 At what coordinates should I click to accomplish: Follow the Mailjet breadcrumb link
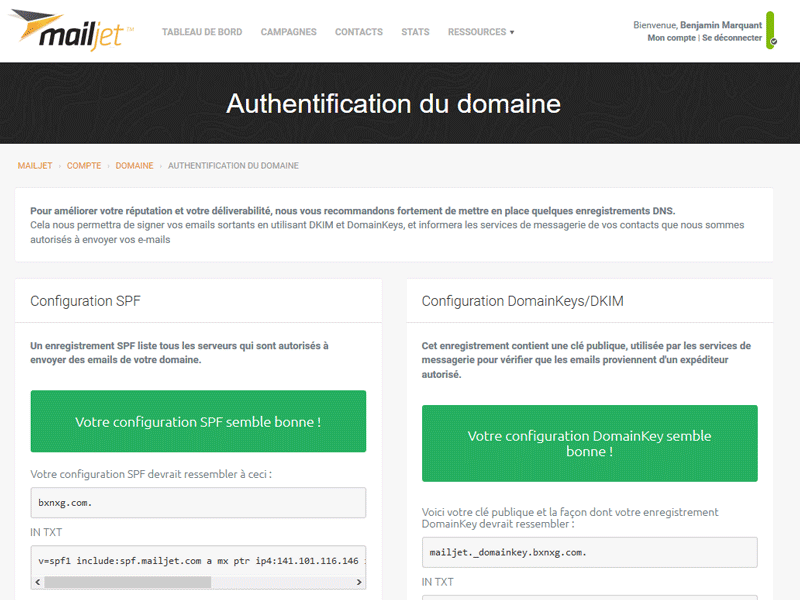tap(35, 166)
